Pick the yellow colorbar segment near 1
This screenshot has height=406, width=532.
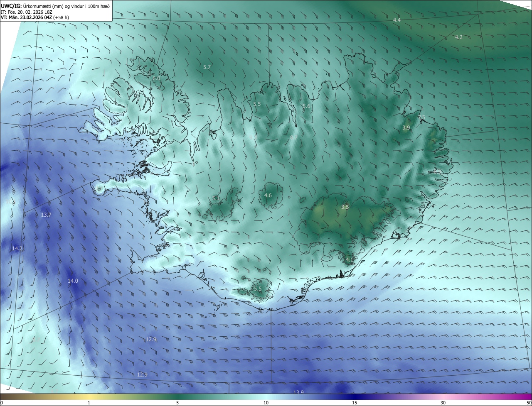pyautogui.click(x=89, y=397)
